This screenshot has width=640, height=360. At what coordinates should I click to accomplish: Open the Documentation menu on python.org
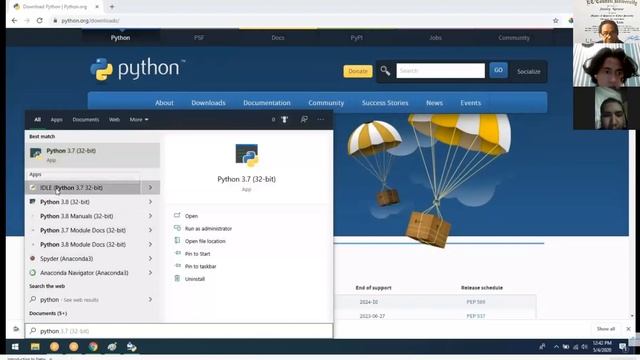pos(267,103)
